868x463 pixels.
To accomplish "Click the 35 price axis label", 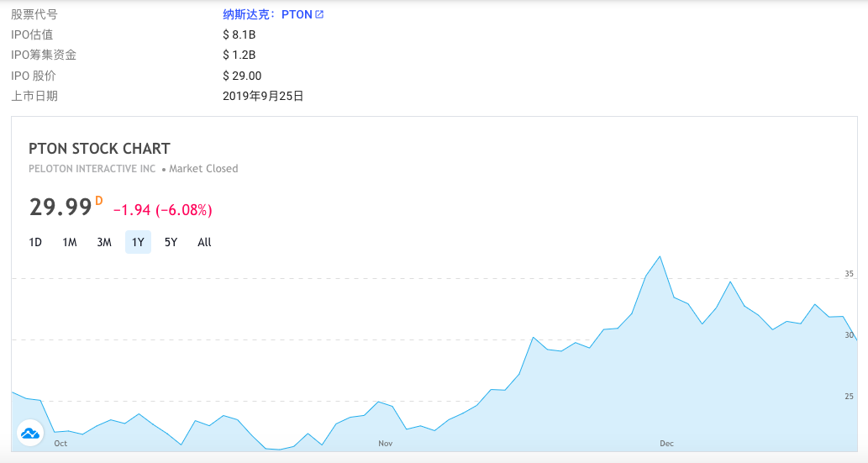I will point(850,274).
